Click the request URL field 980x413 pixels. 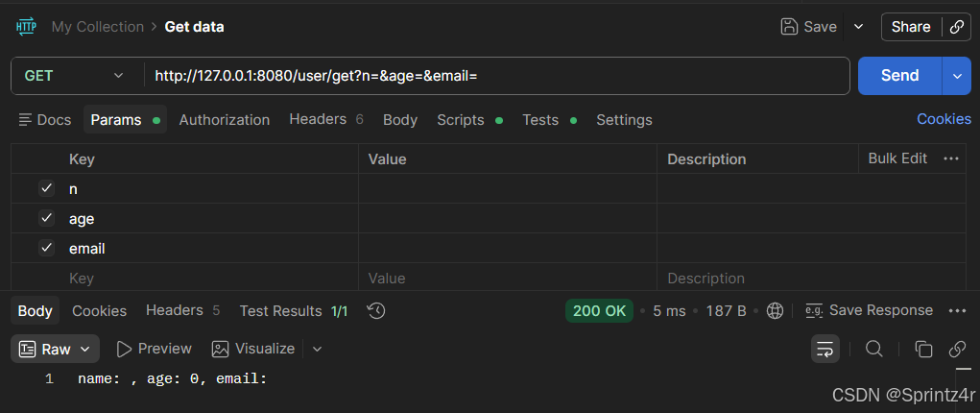click(497, 76)
